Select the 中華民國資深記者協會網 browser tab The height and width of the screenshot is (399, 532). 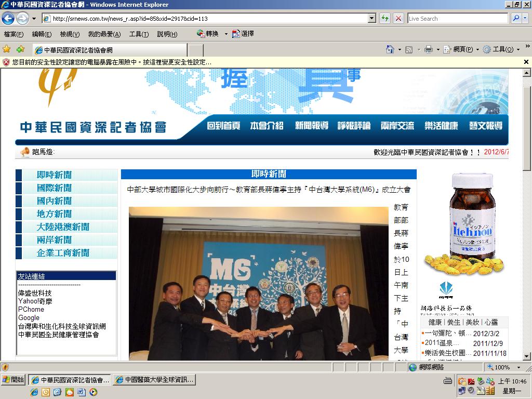pos(110,50)
